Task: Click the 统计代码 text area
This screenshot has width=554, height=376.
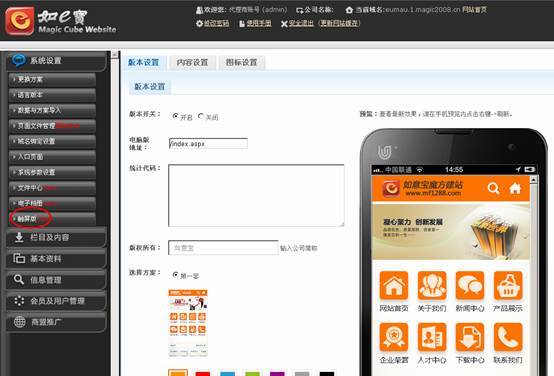Action: [x=256, y=195]
